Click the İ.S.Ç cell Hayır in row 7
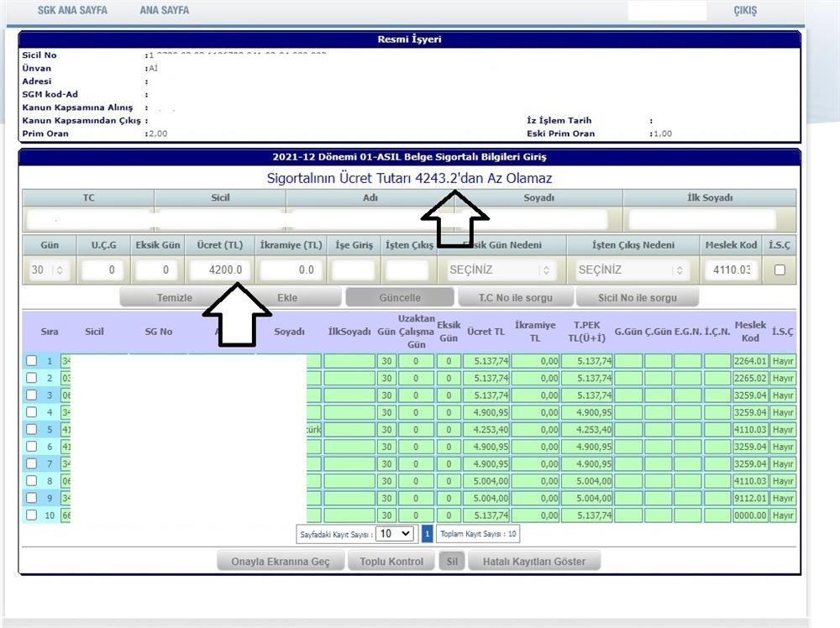The height and width of the screenshot is (628, 840). point(783,463)
